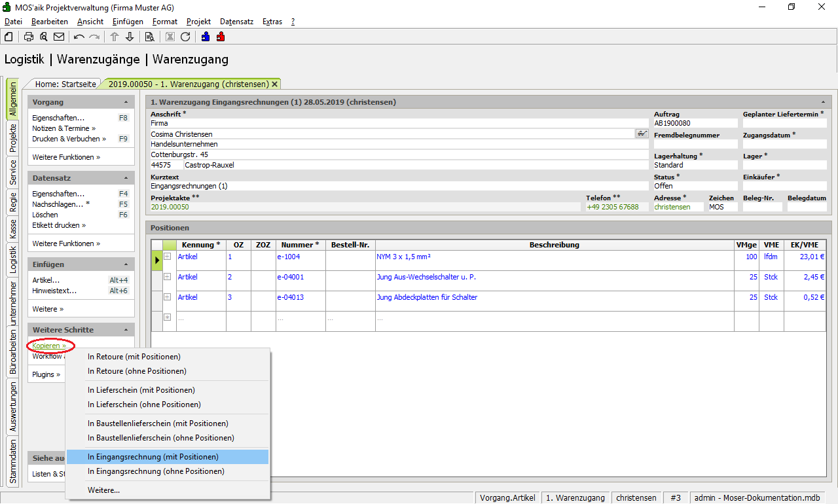
Task: Collapse the Datensatz sidebar panel
Action: point(126,178)
